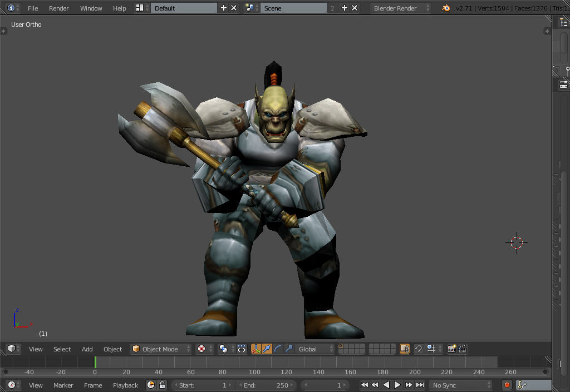Screen dimensions: 570x392
Task: Open the 3D View editor type selector
Action: [13, 349]
